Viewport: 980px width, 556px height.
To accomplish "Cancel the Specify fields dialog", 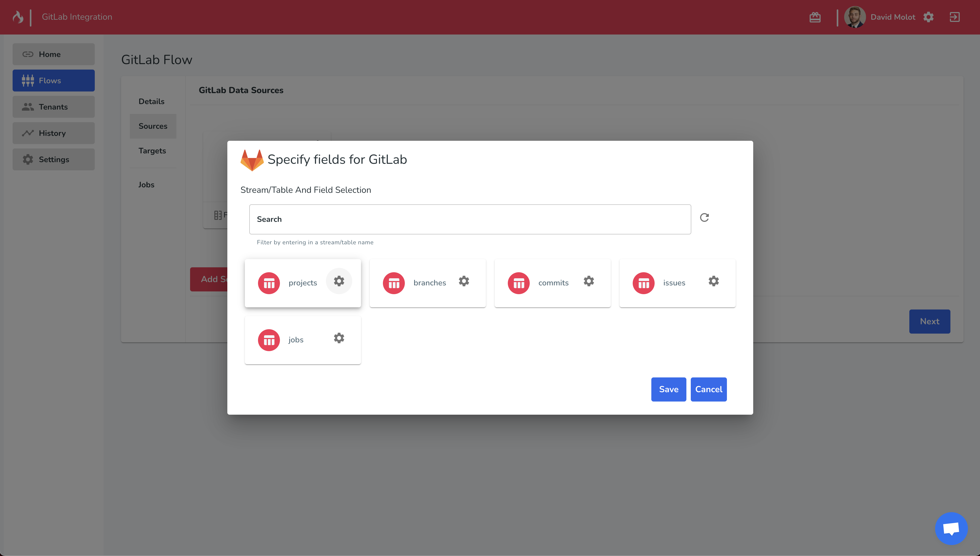I will [708, 389].
